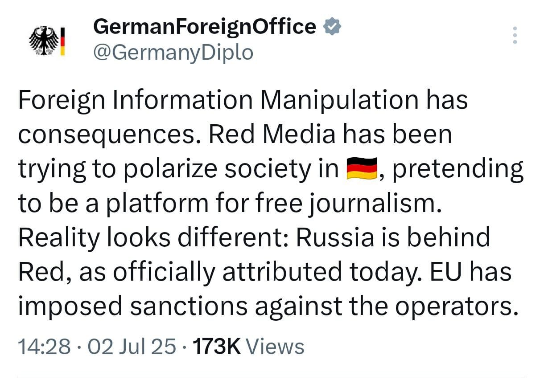
Task: Click the 02 Jul 25 date
Action: 132,347
